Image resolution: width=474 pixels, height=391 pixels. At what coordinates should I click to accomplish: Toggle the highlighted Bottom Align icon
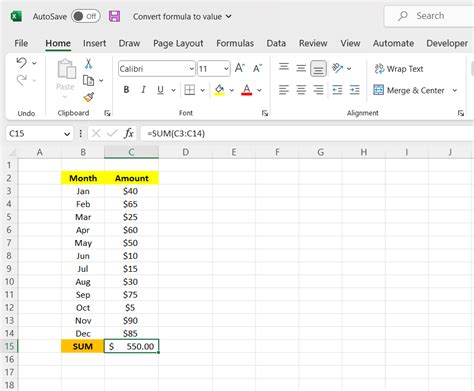[318, 69]
